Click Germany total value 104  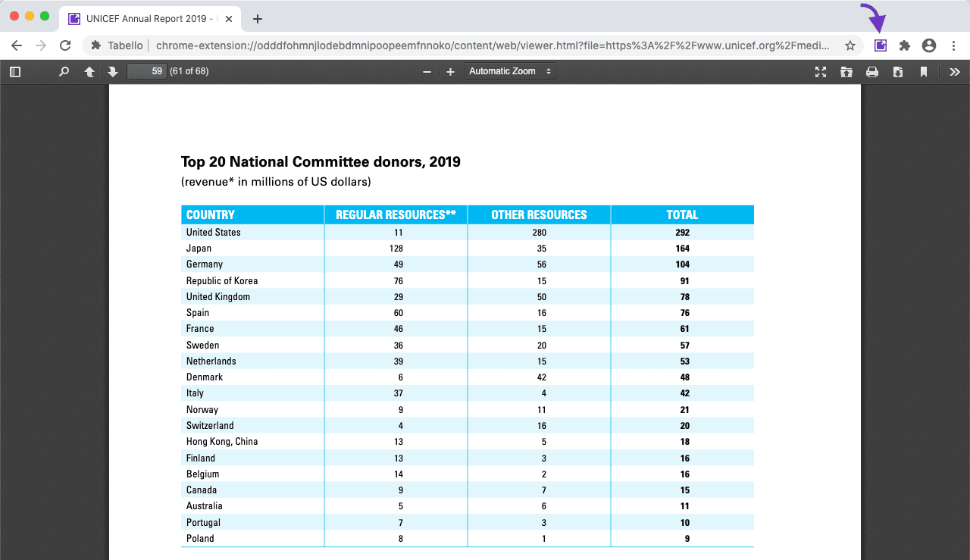point(682,264)
